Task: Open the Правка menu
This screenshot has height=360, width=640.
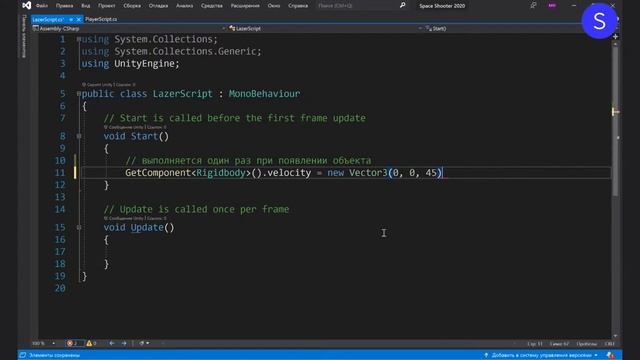Action: (64, 6)
